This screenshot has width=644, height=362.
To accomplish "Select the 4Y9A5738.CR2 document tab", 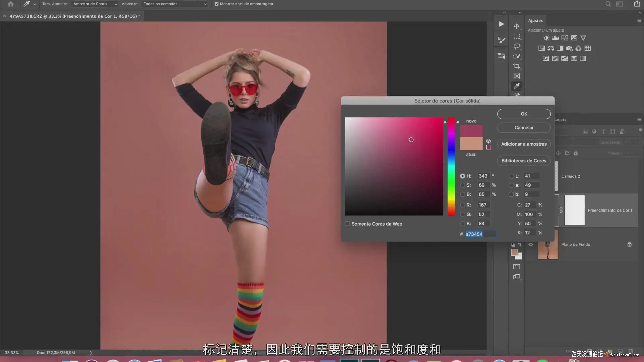I will tap(73, 16).
